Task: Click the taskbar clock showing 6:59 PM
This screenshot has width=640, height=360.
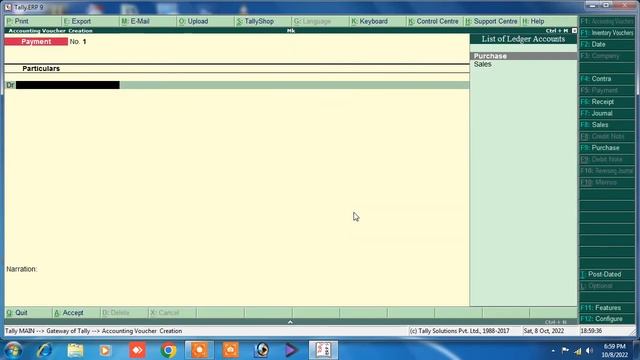Action: pos(614,351)
